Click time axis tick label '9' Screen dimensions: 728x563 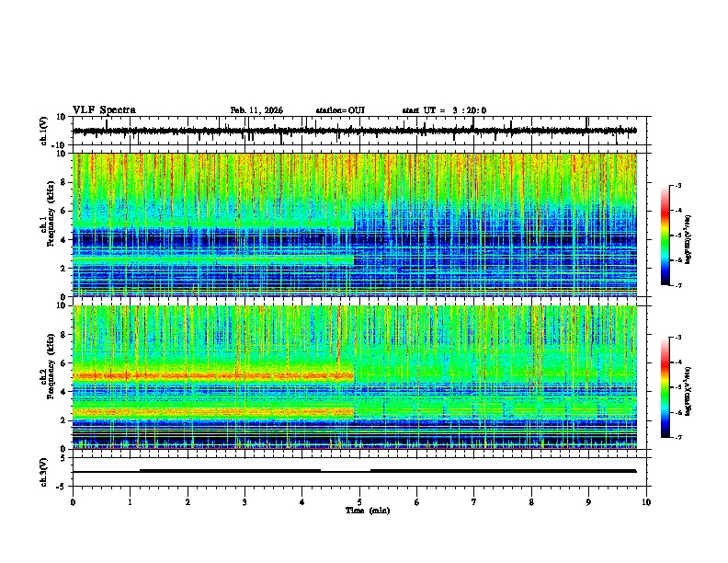[x=588, y=502]
